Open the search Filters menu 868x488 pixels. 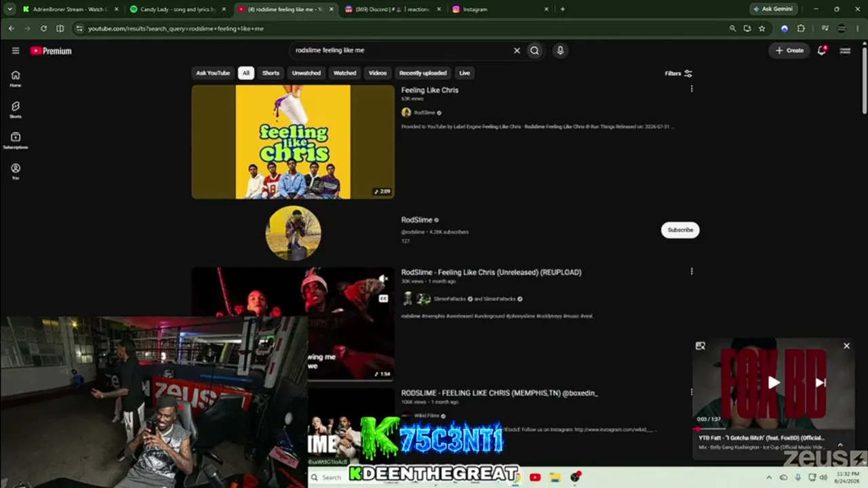click(x=678, y=73)
